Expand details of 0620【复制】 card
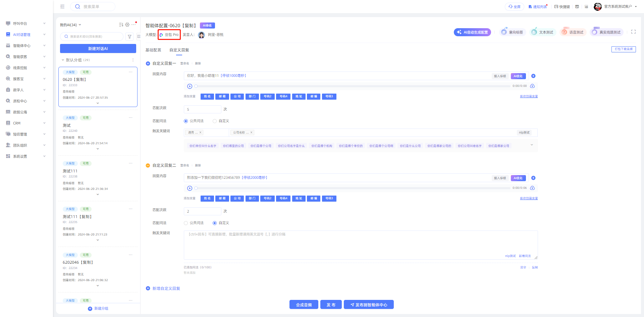Viewport: 644px width, 317px height. [x=98, y=103]
